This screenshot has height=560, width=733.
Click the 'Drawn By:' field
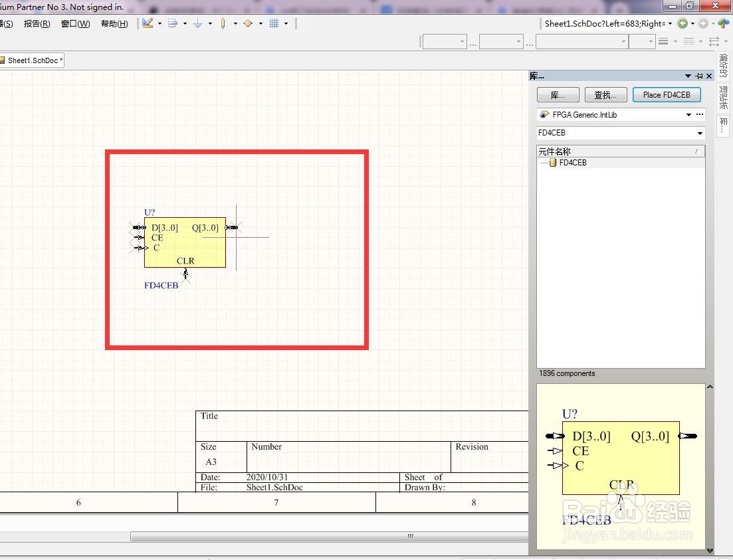(x=425, y=487)
